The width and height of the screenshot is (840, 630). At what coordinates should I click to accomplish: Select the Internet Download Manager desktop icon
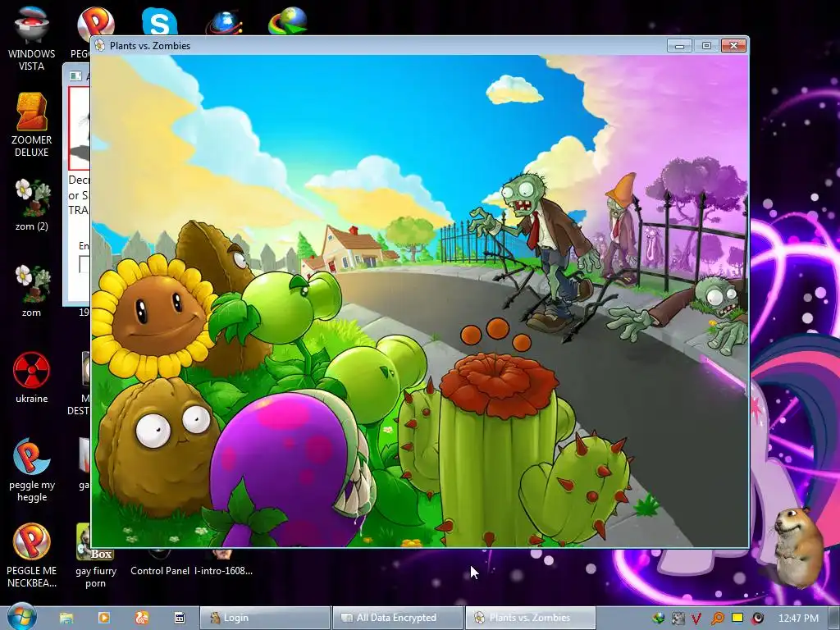click(288, 21)
